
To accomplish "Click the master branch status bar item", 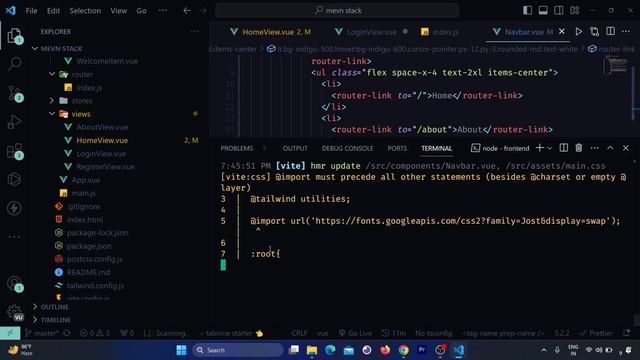I will pyautogui.click(x=42, y=333).
